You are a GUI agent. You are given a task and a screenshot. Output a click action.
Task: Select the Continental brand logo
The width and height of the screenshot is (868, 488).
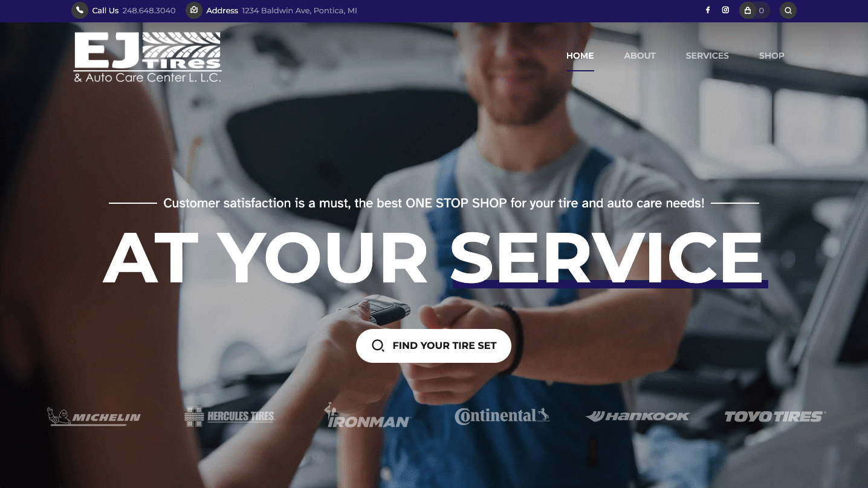(502, 415)
